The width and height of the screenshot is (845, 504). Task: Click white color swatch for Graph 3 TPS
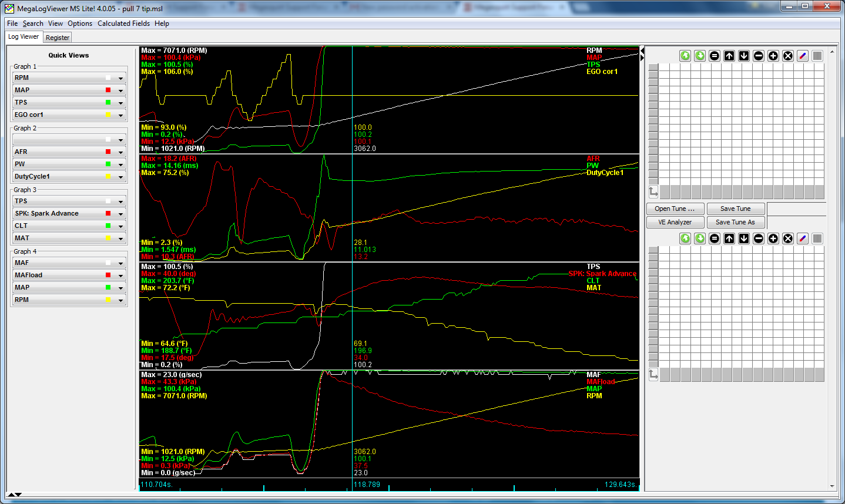tap(108, 201)
